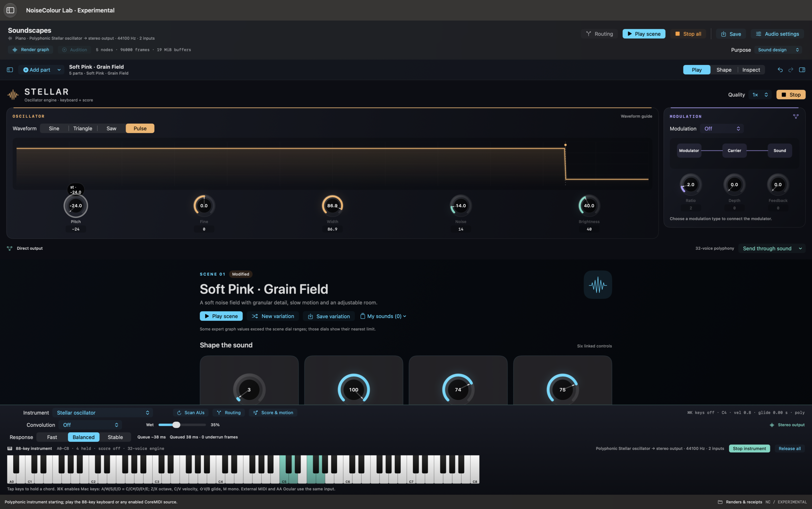Open Routing in the instrument bar
Screen dimensions: 812x509
[229, 413]
